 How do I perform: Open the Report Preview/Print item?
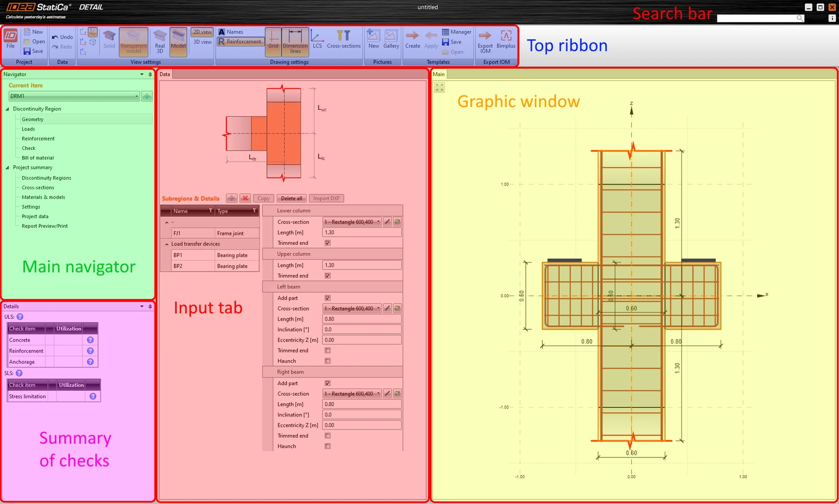click(x=45, y=226)
